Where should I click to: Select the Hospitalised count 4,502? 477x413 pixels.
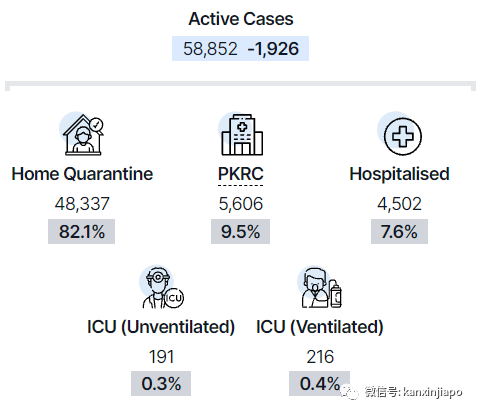click(x=399, y=204)
